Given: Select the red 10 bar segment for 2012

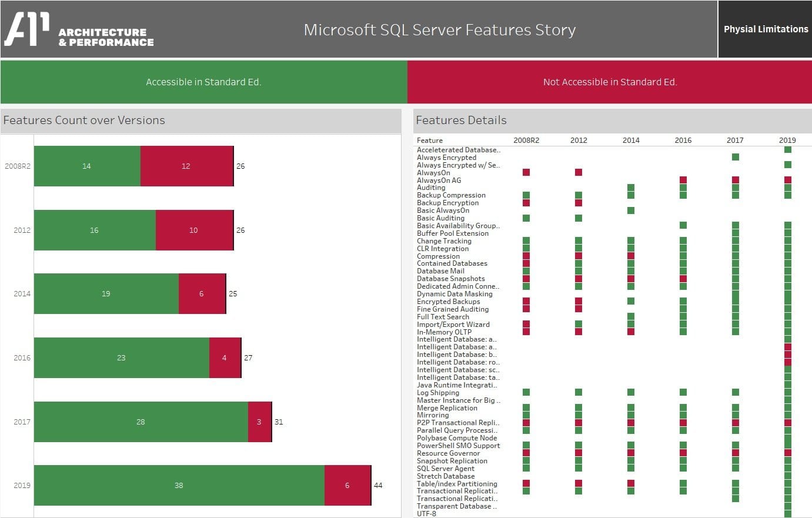Looking at the screenshot, I should (195, 230).
